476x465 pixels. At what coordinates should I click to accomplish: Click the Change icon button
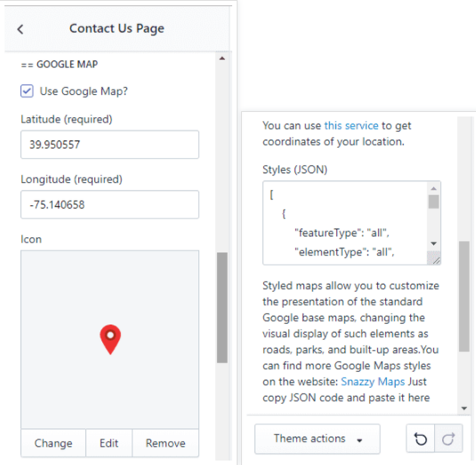click(53, 443)
